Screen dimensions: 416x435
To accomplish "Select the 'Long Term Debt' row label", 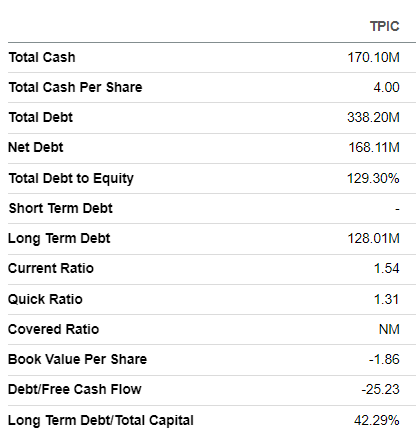I will click(x=59, y=239).
